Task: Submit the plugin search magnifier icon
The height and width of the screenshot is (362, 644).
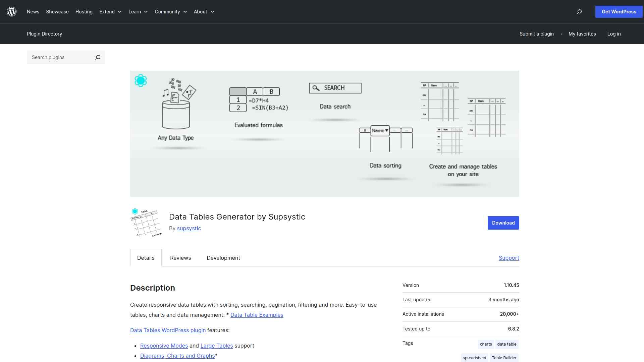Action: pyautogui.click(x=98, y=57)
